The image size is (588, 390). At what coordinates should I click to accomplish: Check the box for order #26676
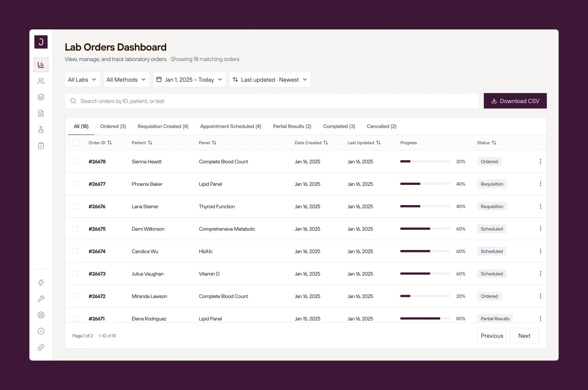[x=75, y=207]
